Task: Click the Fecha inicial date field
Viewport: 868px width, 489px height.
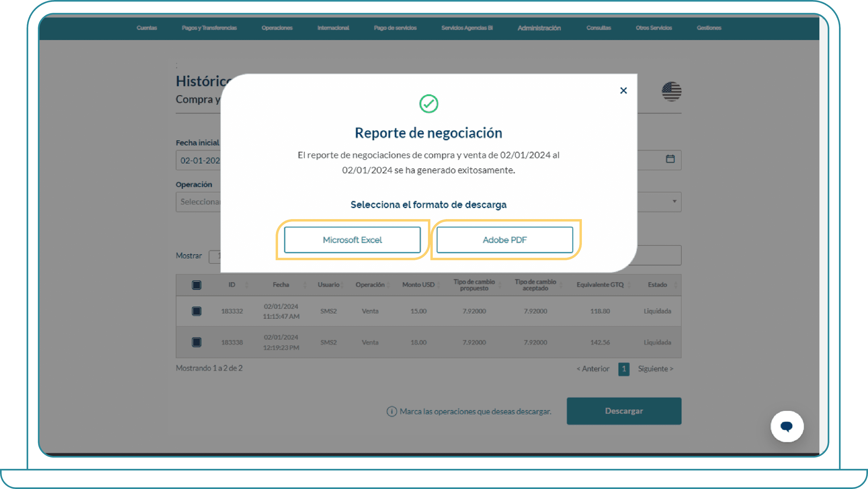Action: point(198,160)
